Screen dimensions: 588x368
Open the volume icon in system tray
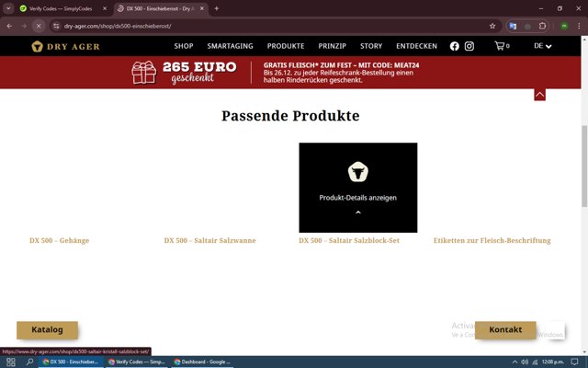tap(525, 362)
